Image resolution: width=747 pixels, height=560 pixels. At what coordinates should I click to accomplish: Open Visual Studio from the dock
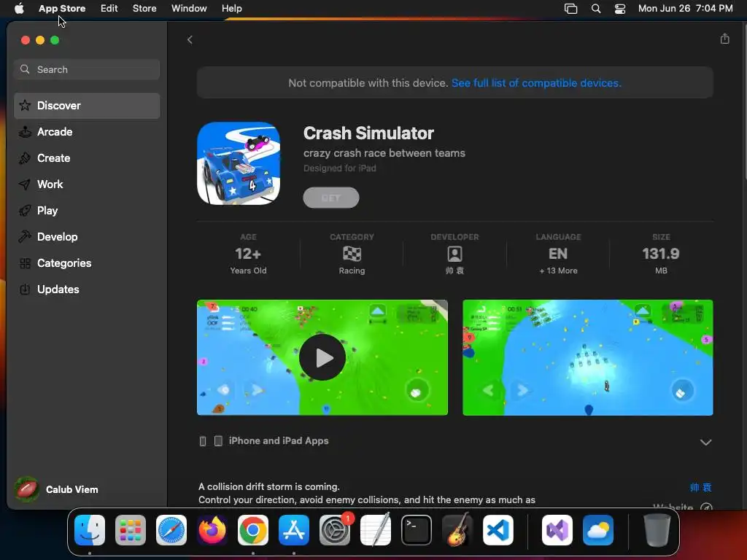[557, 530]
